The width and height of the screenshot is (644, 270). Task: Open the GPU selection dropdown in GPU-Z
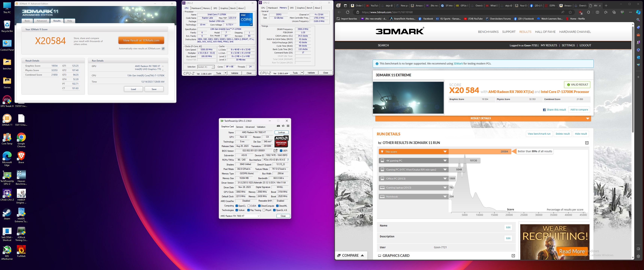(x=240, y=216)
